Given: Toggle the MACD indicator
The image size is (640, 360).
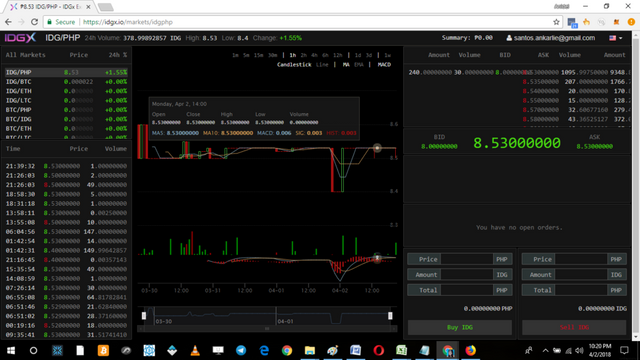Looking at the screenshot, I should coord(384,64).
